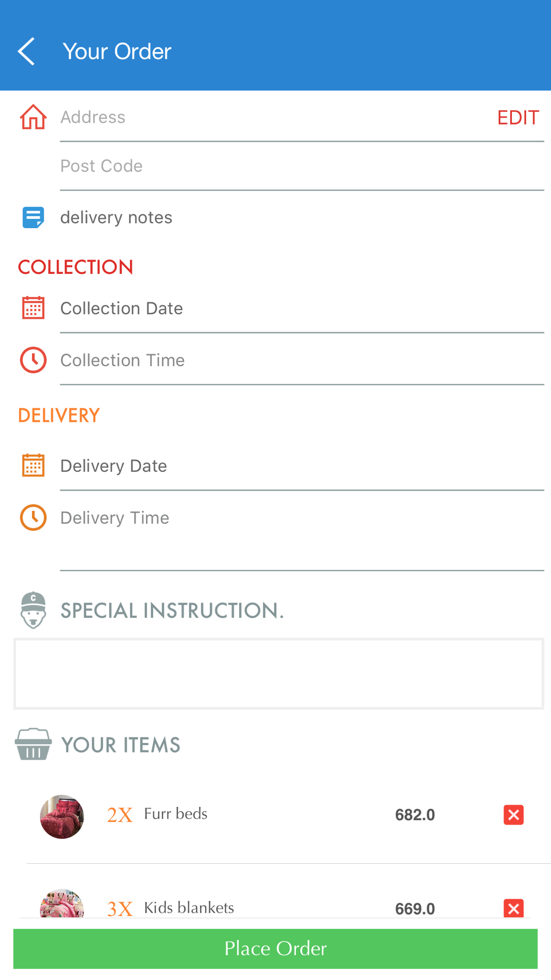
Task: Tap the orange delivery clock icon
Action: tap(33, 518)
